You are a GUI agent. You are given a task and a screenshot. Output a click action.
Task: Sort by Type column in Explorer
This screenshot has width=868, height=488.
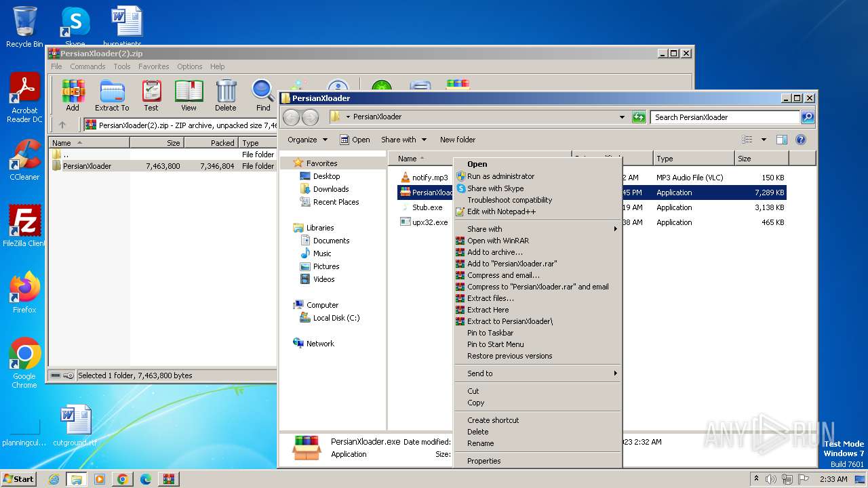[x=694, y=159]
